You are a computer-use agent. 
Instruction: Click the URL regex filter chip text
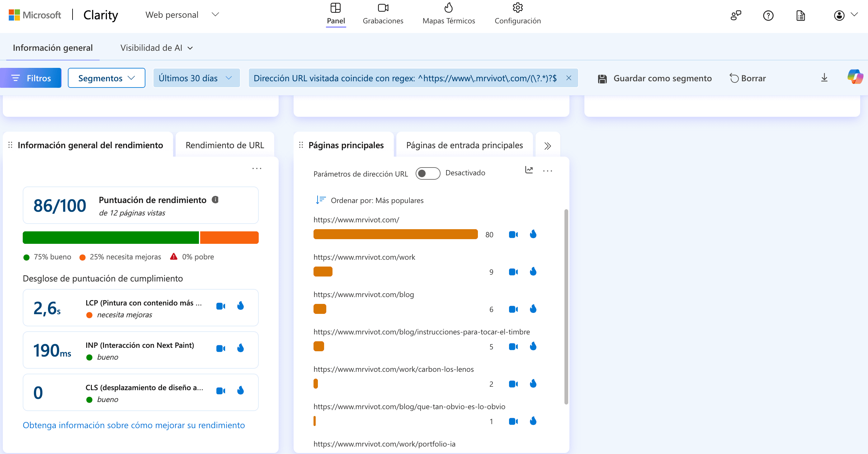click(x=405, y=78)
